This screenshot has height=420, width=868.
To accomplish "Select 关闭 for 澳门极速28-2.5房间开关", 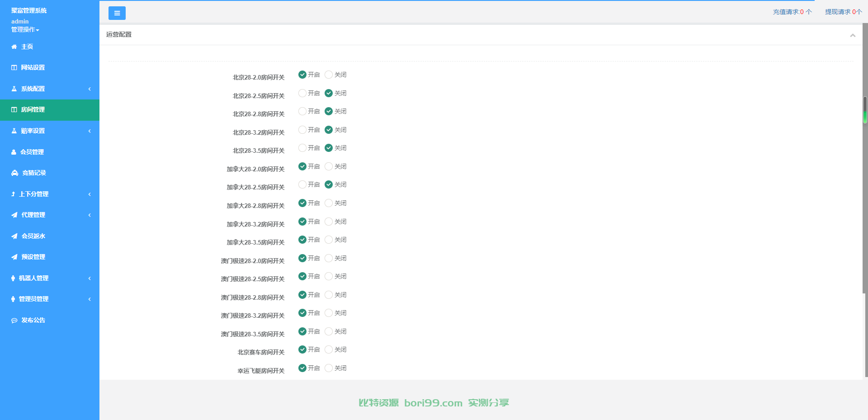I will (x=329, y=276).
